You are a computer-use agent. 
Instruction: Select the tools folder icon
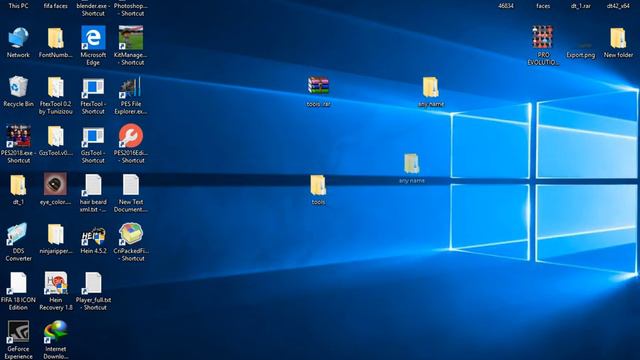(x=318, y=185)
